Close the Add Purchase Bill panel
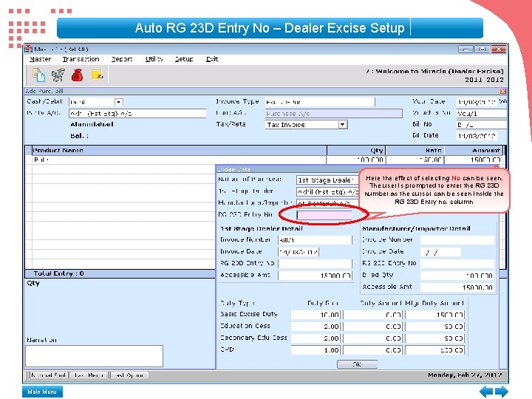Image resolution: width=532 pixels, height=399 pixels. tap(503, 92)
